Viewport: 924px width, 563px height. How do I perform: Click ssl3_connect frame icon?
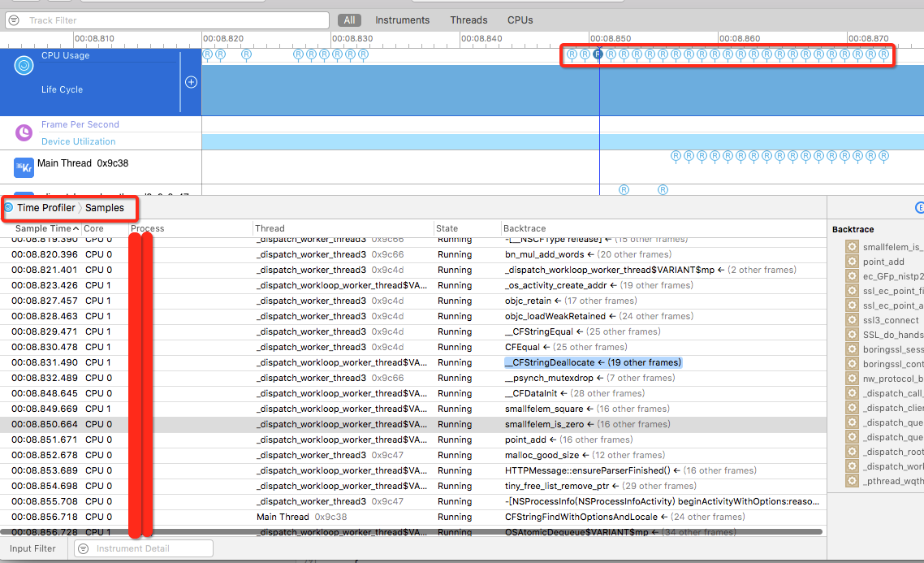tap(852, 319)
